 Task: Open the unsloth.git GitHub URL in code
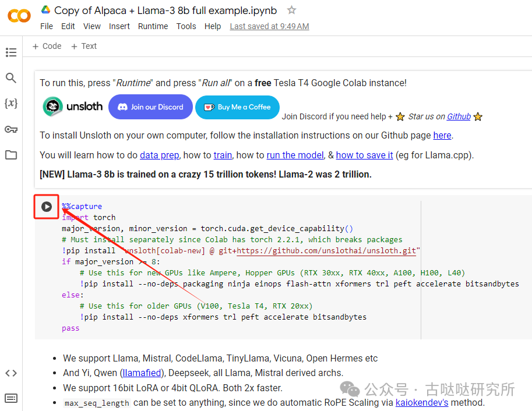coord(326,250)
